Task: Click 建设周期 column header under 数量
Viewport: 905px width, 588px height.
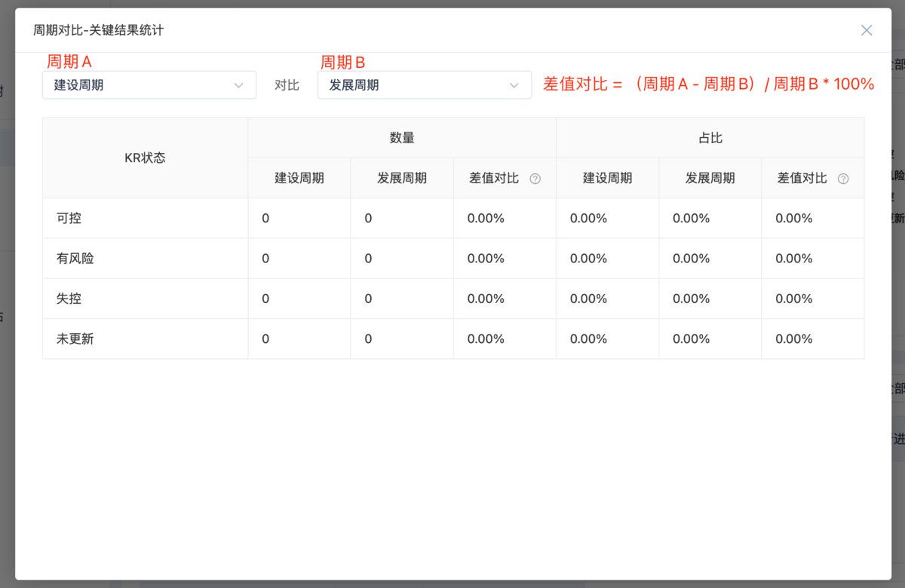Action: (299, 179)
